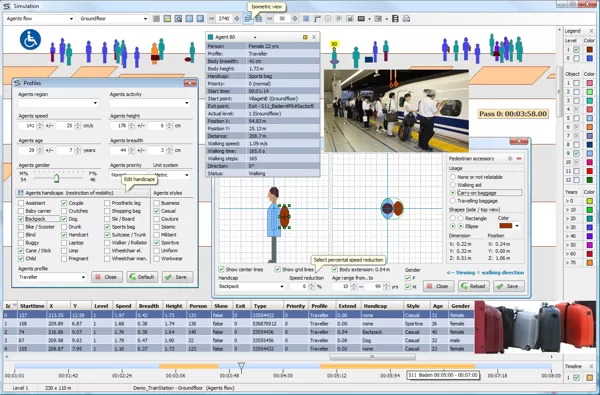Click the light blue frame icon before the minus
Screen dimensions: 600x395
tap(200, 18)
